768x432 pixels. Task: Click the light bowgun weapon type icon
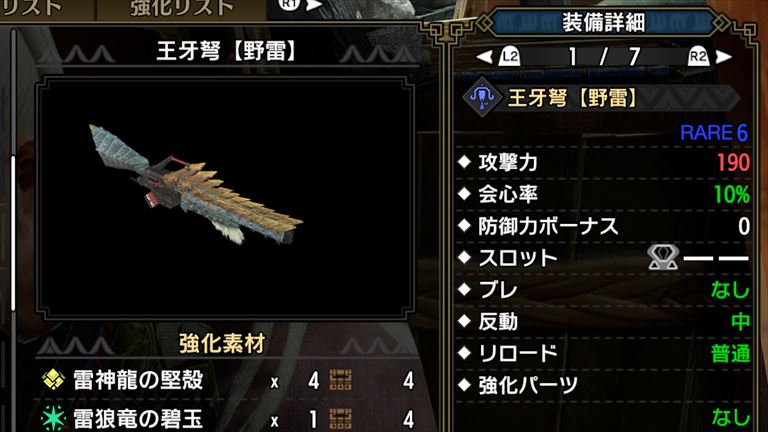coord(482,96)
